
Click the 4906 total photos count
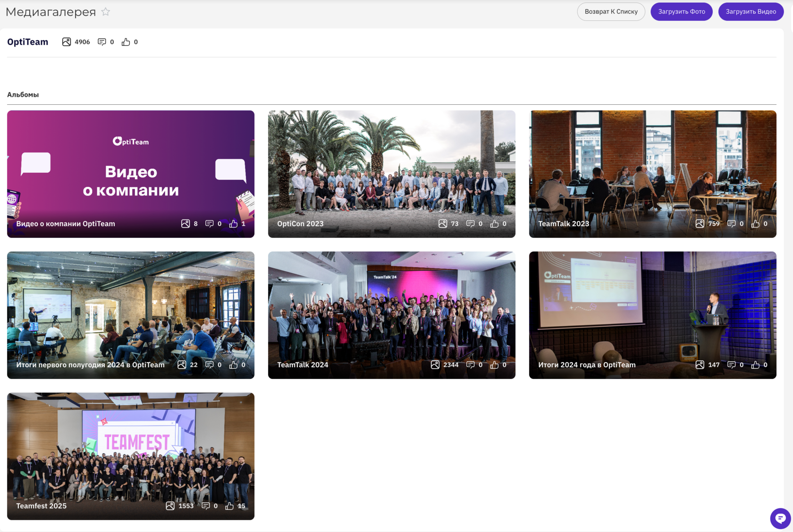coord(82,42)
